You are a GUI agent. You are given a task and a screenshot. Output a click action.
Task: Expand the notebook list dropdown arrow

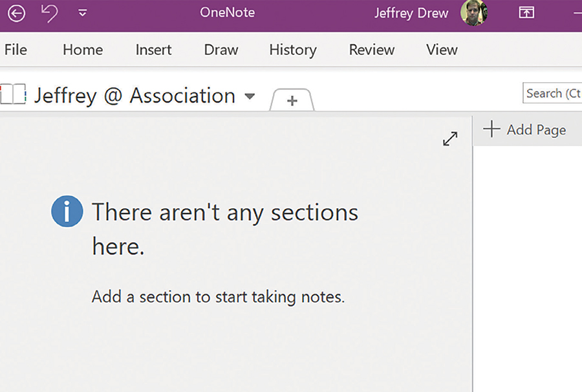pos(250,97)
